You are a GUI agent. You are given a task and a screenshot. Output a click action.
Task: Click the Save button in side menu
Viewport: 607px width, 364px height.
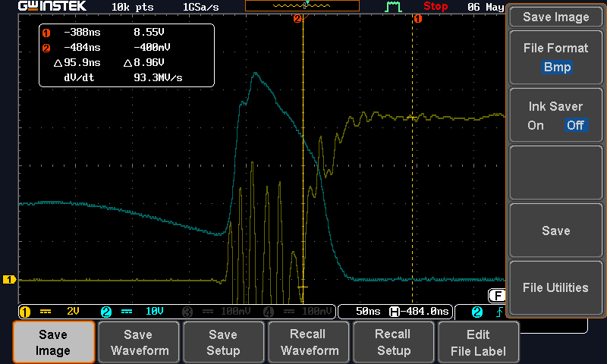tap(556, 231)
